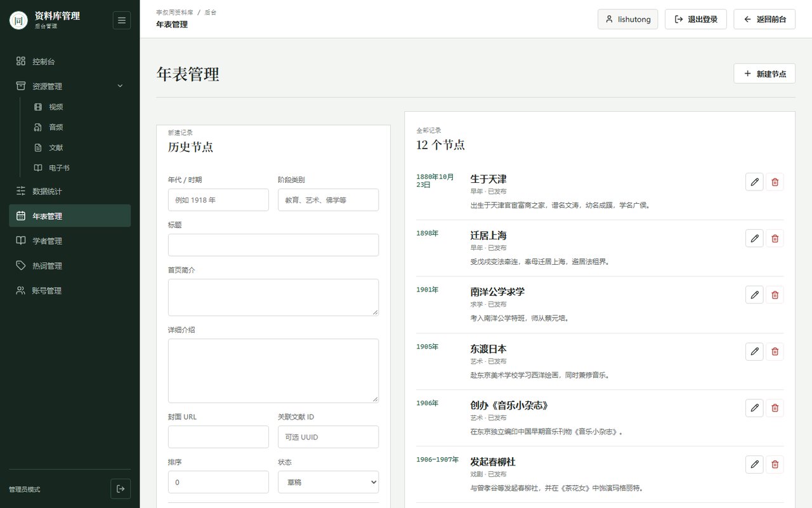Focus the 排序 number field
Image resolution: width=812 pixels, height=508 pixels.
coord(218,482)
